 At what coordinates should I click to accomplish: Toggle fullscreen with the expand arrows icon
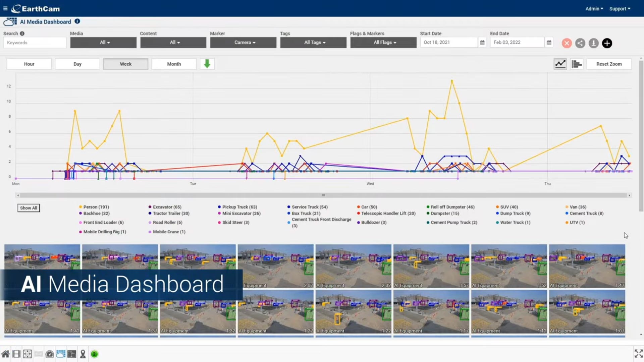point(638,354)
